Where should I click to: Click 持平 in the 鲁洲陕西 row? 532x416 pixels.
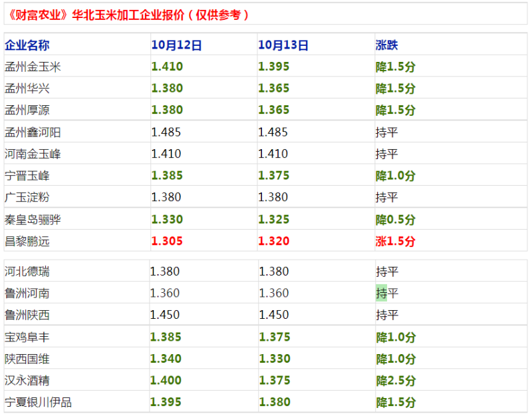coord(387,315)
